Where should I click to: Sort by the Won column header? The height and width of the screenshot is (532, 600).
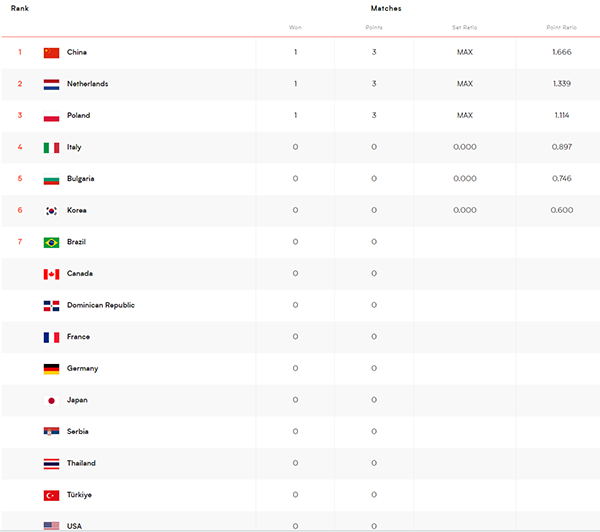[295, 27]
